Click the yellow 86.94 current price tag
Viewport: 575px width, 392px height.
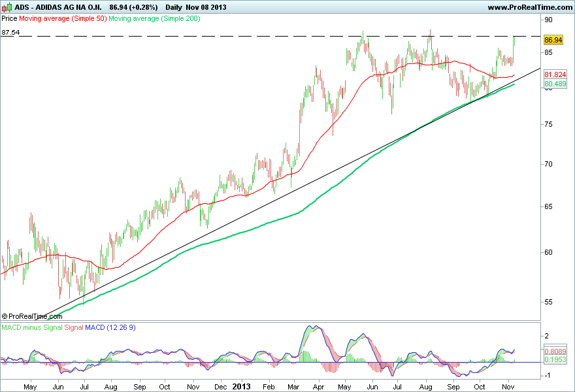[553, 40]
